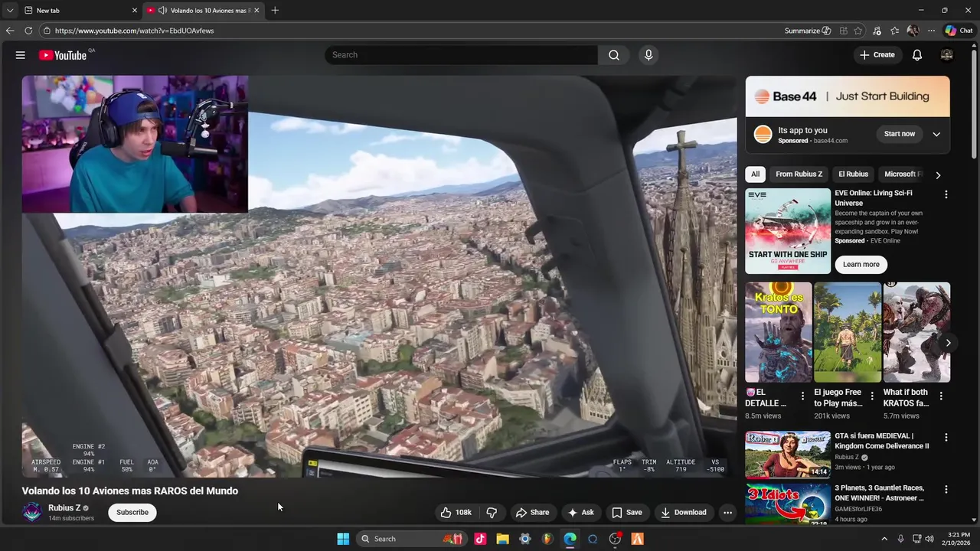Open Edge Settings and more menu
This screenshot has width=980, height=551.
[931, 31]
